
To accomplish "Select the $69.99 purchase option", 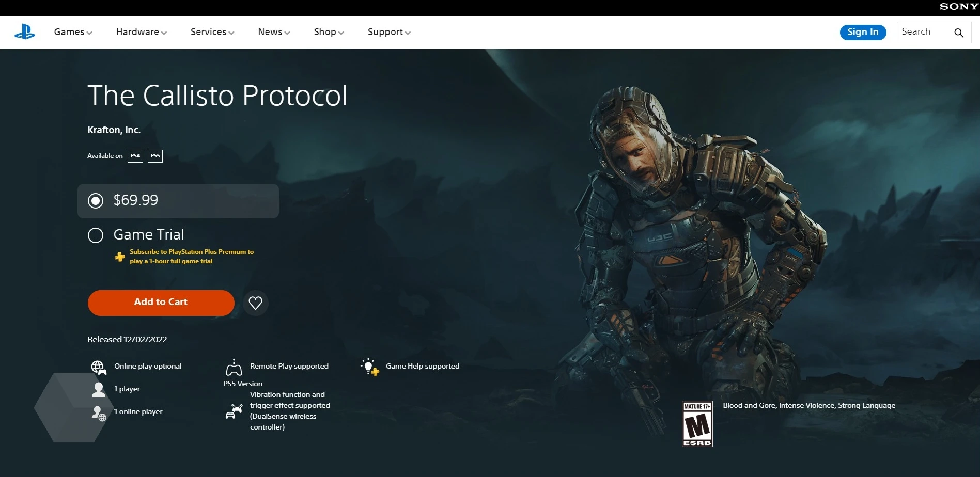I will [x=96, y=200].
